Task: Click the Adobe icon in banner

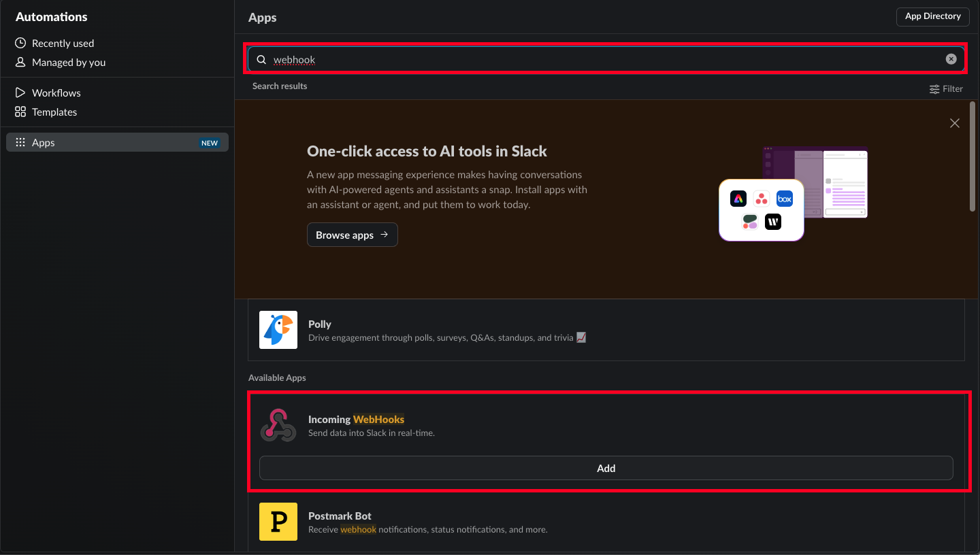Action: pos(738,199)
